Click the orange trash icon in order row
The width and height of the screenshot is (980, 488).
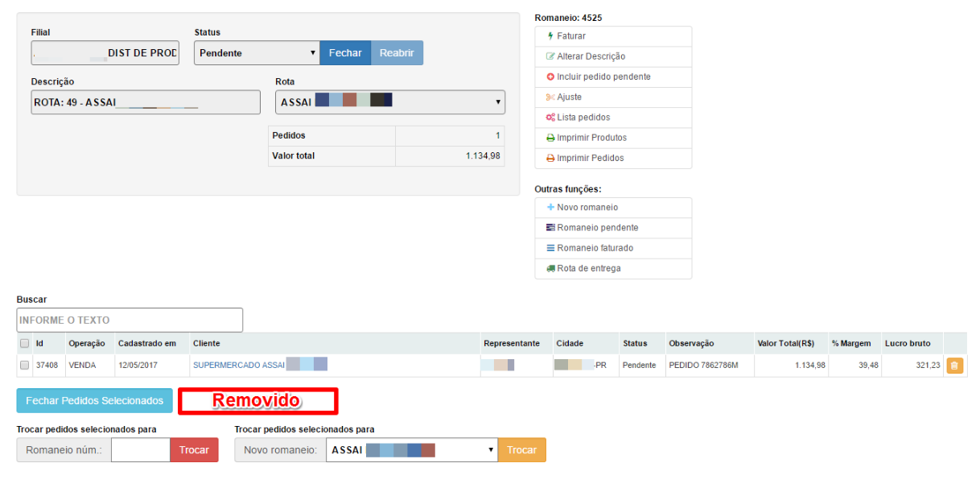pyautogui.click(x=953, y=366)
